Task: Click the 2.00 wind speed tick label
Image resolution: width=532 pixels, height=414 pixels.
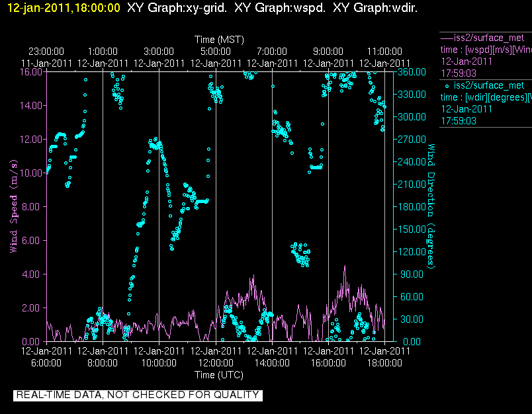Action: click(x=31, y=308)
